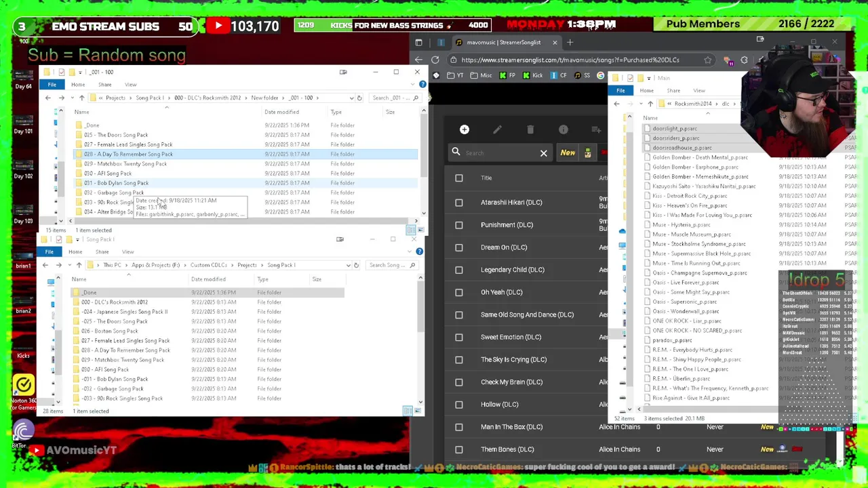Go back in the browser
The height and width of the screenshot is (488, 868).
tap(418, 60)
